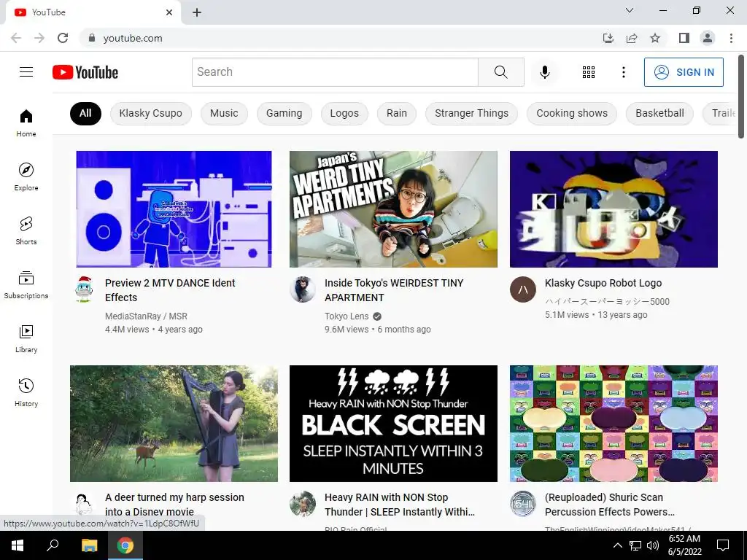This screenshot has width=747, height=560.
Task: Share this page icon in address bar
Action: [632, 38]
